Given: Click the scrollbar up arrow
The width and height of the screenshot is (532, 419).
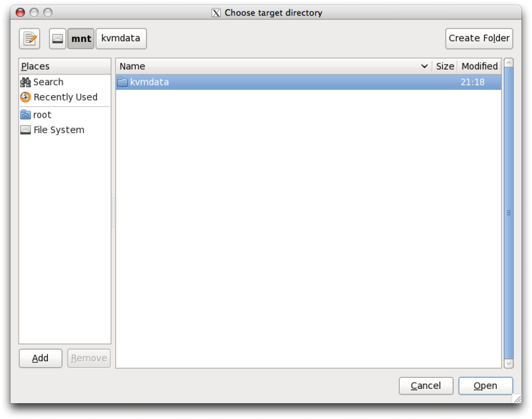Looking at the screenshot, I should pos(509,63).
